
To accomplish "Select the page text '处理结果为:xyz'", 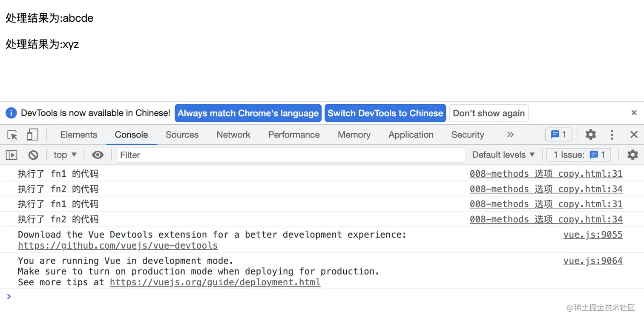I will point(42,44).
